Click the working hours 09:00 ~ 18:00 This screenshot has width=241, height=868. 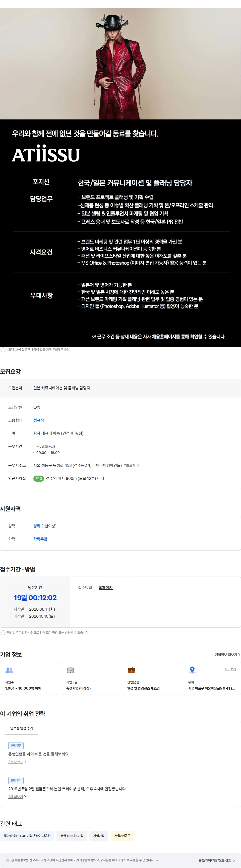(x=48, y=453)
